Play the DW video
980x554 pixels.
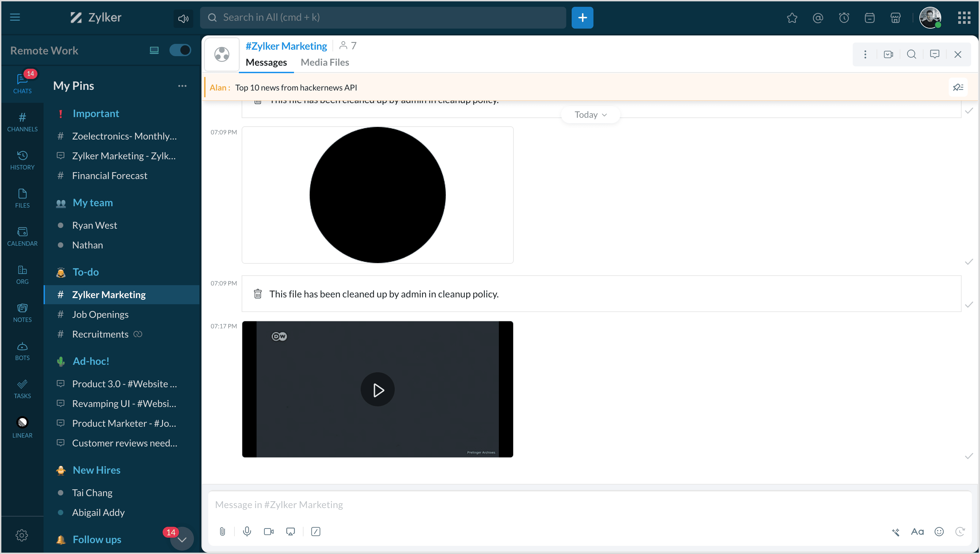[377, 390]
